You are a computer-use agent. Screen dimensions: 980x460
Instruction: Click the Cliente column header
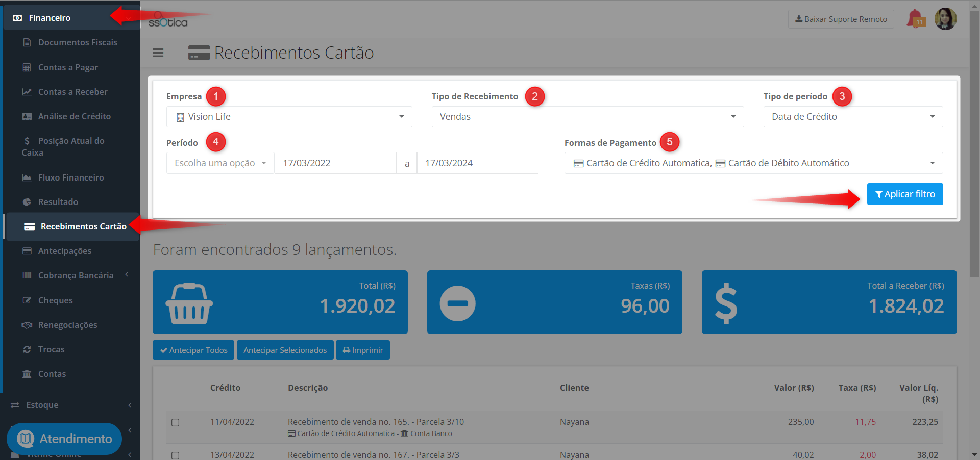tap(574, 388)
